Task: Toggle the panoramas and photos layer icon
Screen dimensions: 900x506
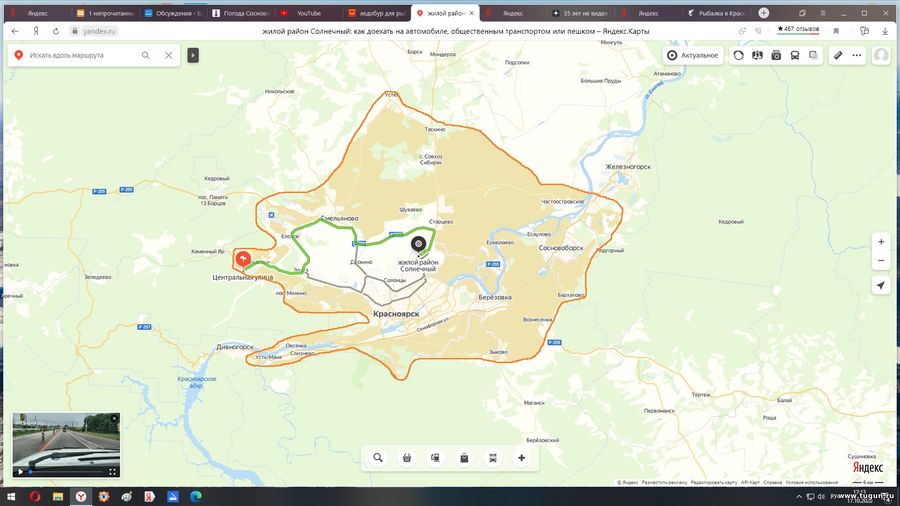Action: tap(776, 55)
